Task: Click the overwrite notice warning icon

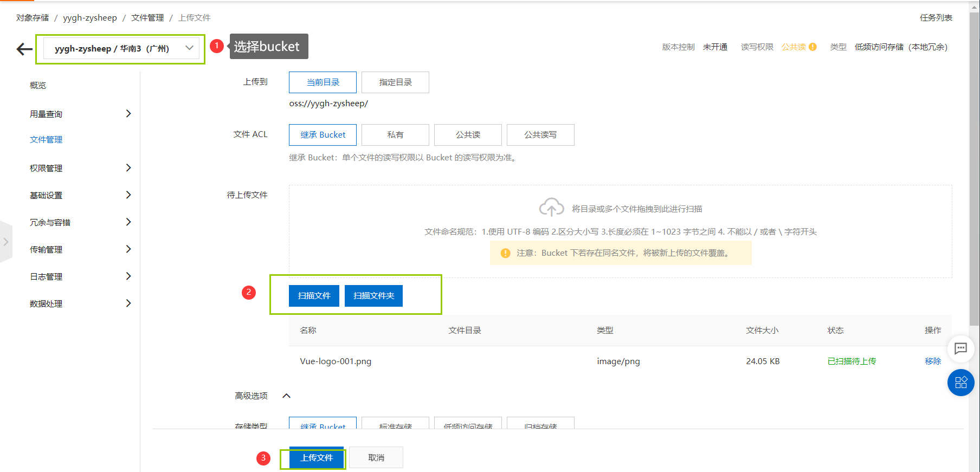Action: [505, 253]
